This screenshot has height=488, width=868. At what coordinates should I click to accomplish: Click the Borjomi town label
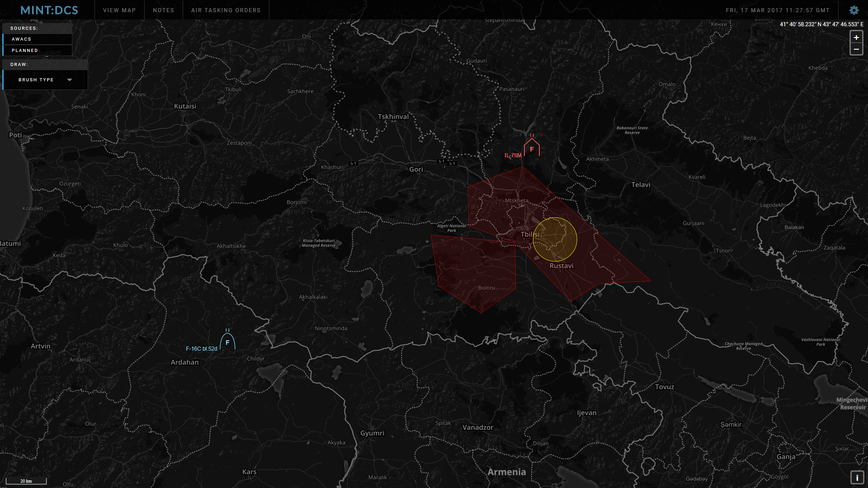coord(297,202)
